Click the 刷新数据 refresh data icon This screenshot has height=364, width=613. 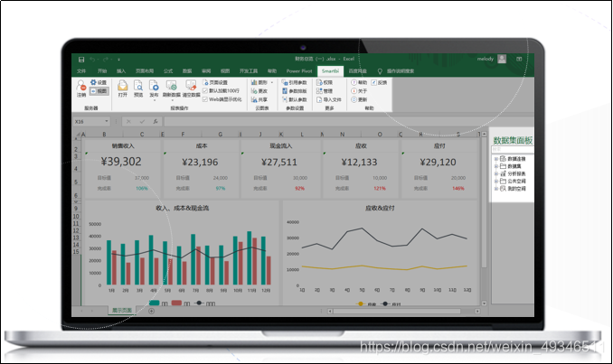point(171,87)
